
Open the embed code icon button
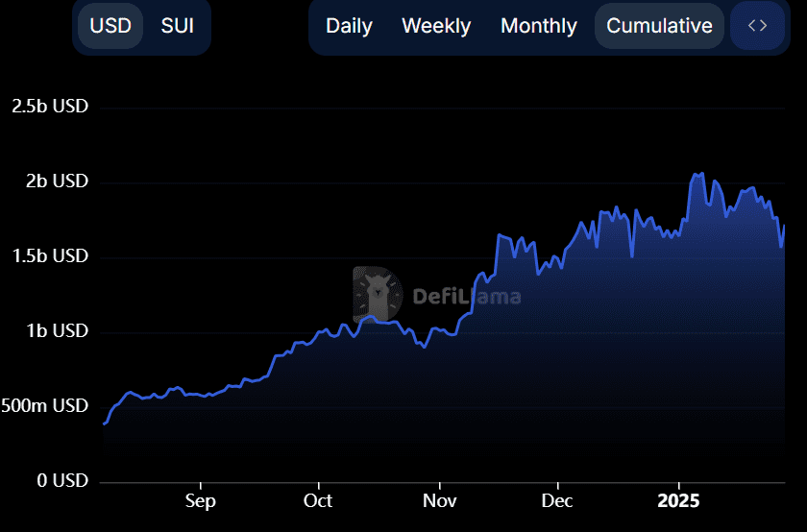coord(758,26)
